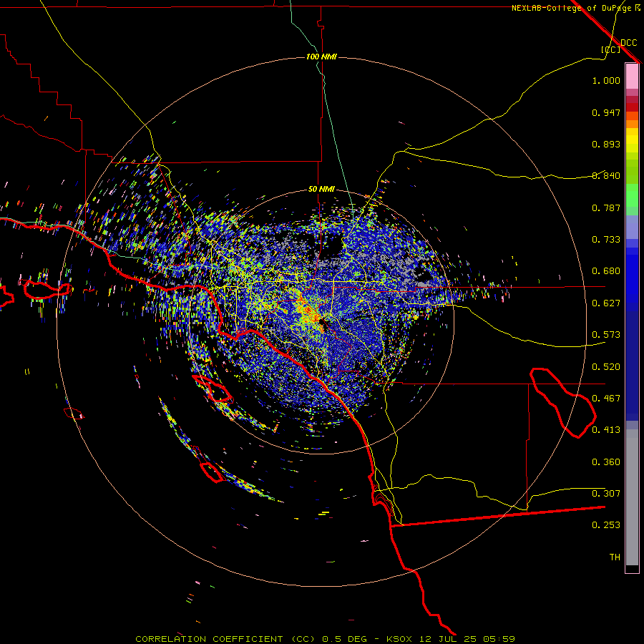Click the '0.413' scale value
The image size is (644, 644).
click(606, 430)
